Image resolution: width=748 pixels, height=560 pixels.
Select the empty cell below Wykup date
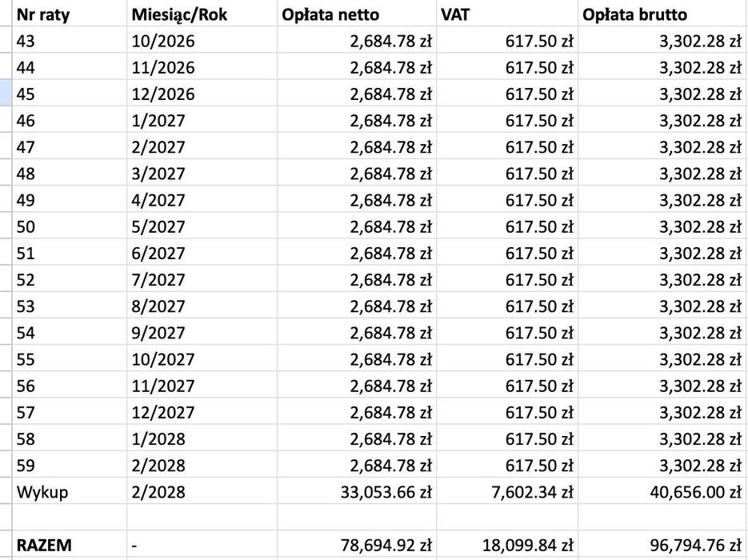pos(202,518)
